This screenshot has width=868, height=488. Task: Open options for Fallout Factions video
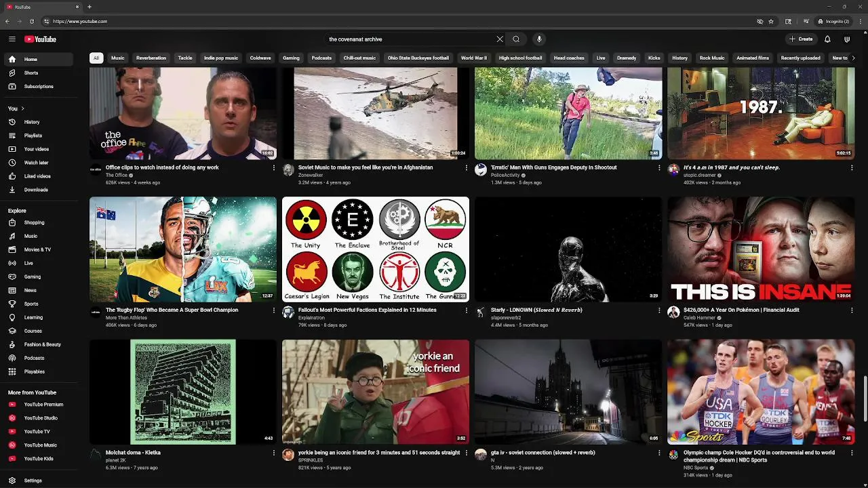tap(467, 310)
